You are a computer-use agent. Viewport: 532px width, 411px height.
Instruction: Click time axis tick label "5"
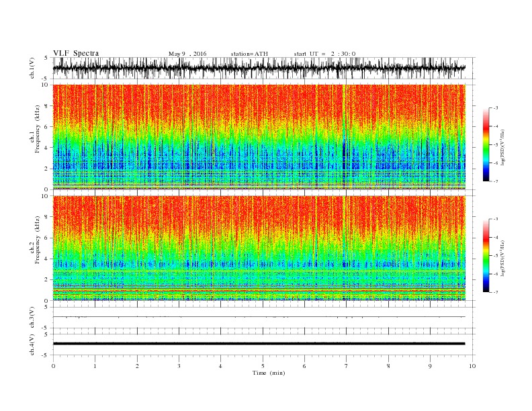pyautogui.click(x=263, y=366)
